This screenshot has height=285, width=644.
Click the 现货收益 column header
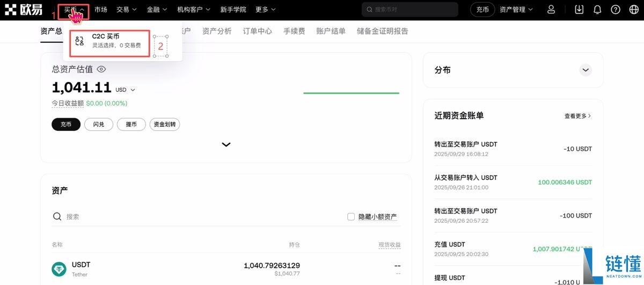coord(390,245)
